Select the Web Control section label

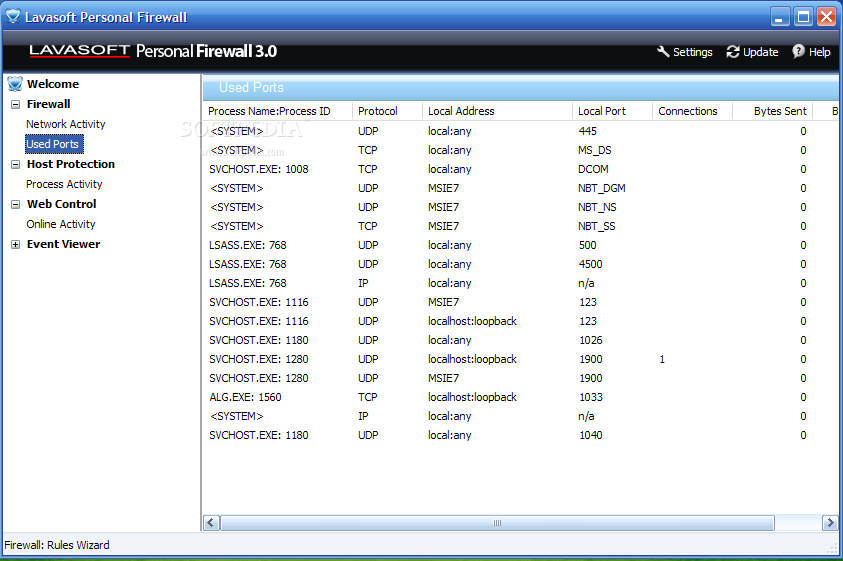[x=61, y=204]
